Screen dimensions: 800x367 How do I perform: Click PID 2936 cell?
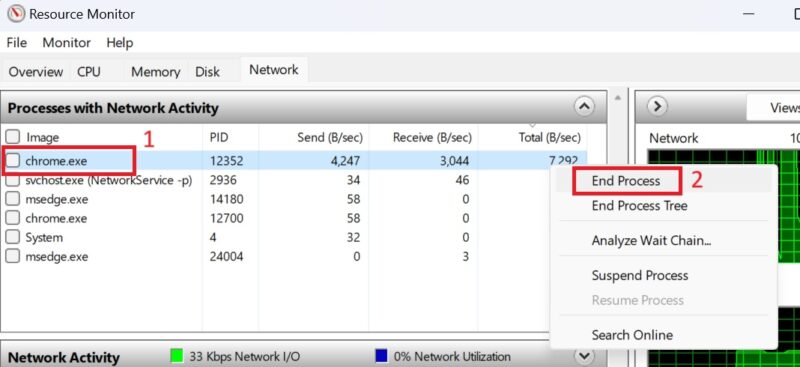click(222, 180)
